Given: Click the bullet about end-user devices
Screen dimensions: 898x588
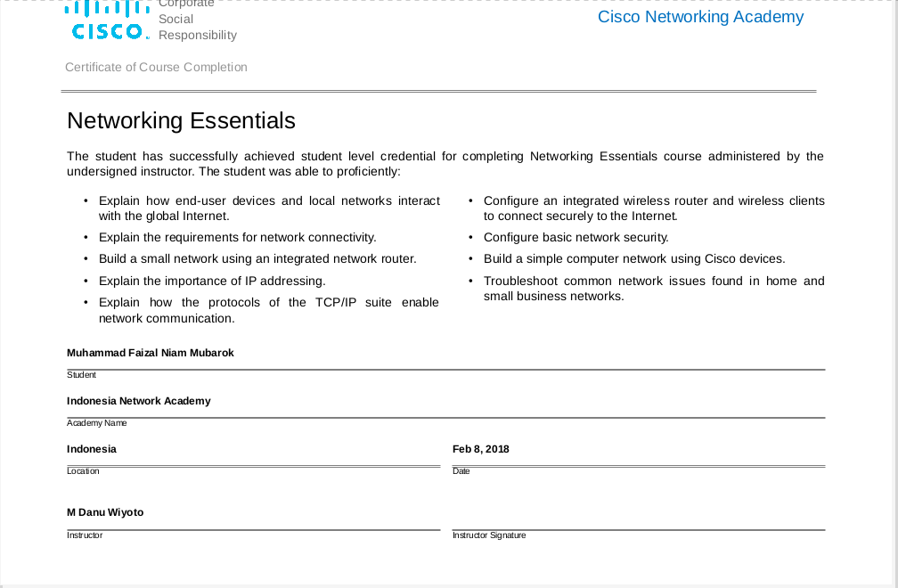Looking at the screenshot, I should [x=268, y=208].
